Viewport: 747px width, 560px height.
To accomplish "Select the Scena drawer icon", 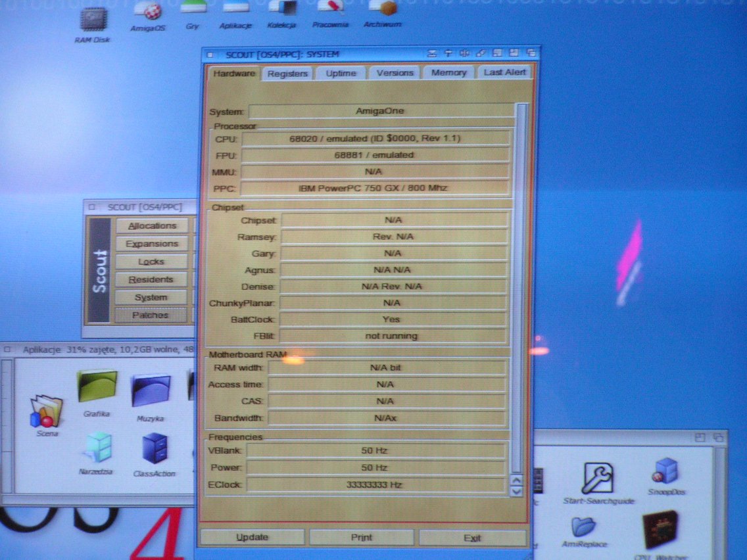I will coord(46,411).
